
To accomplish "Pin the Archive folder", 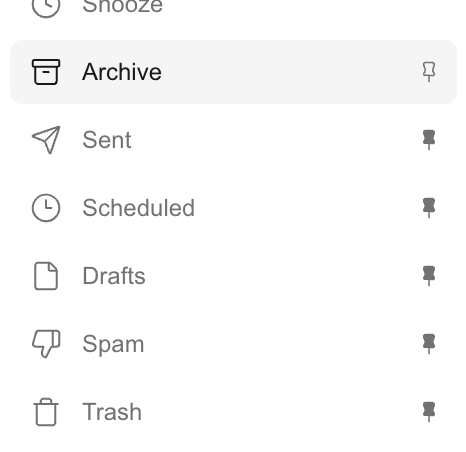I will pyautogui.click(x=429, y=72).
